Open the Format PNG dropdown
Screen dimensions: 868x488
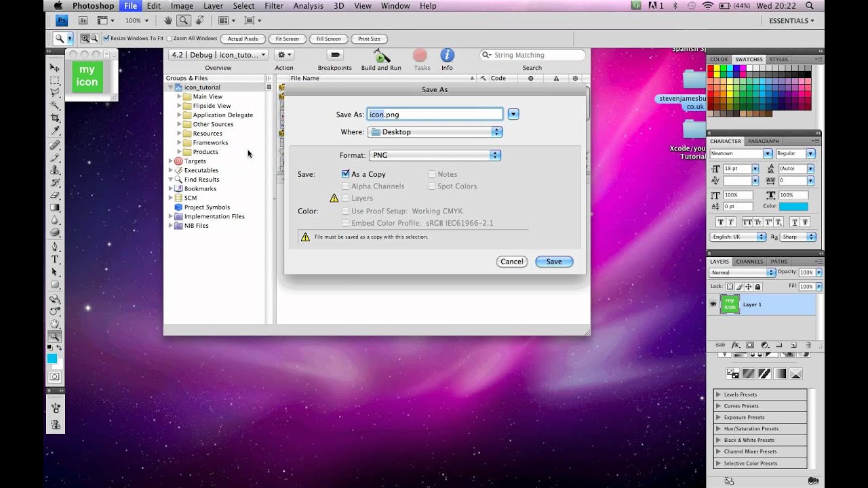(x=435, y=155)
